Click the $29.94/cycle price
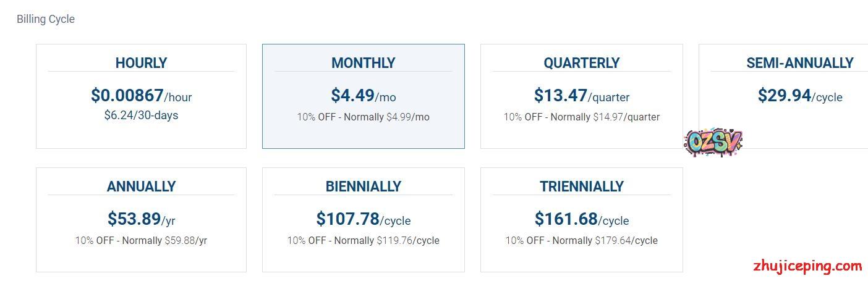The image size is (868, 281). coord(799,96)
